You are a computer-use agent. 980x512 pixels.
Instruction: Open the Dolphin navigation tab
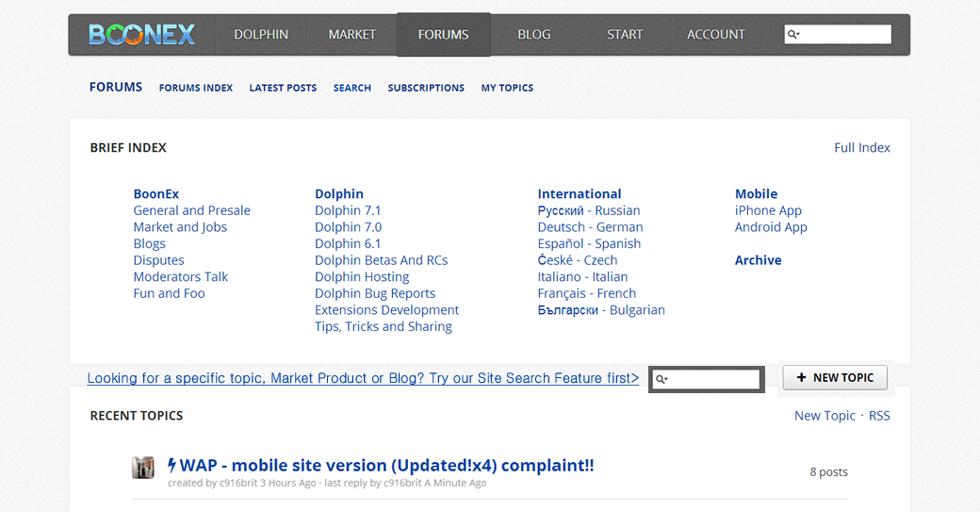click(x=261, y=35)
